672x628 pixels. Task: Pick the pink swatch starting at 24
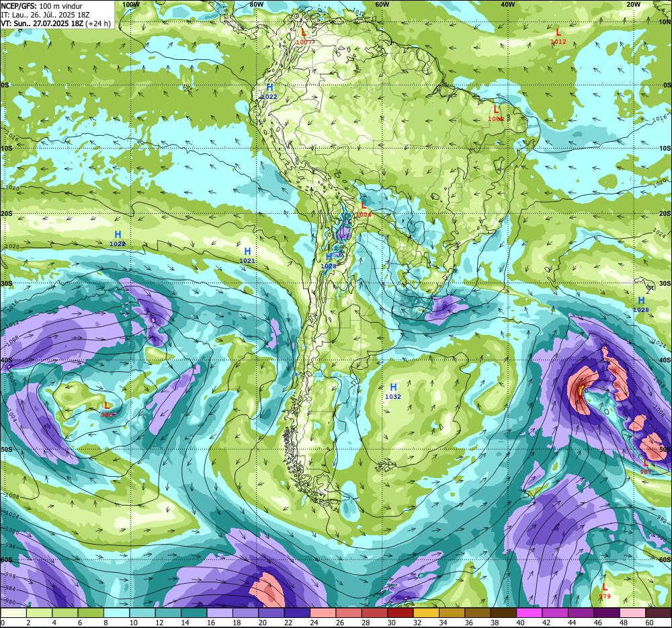click(323, 613)
